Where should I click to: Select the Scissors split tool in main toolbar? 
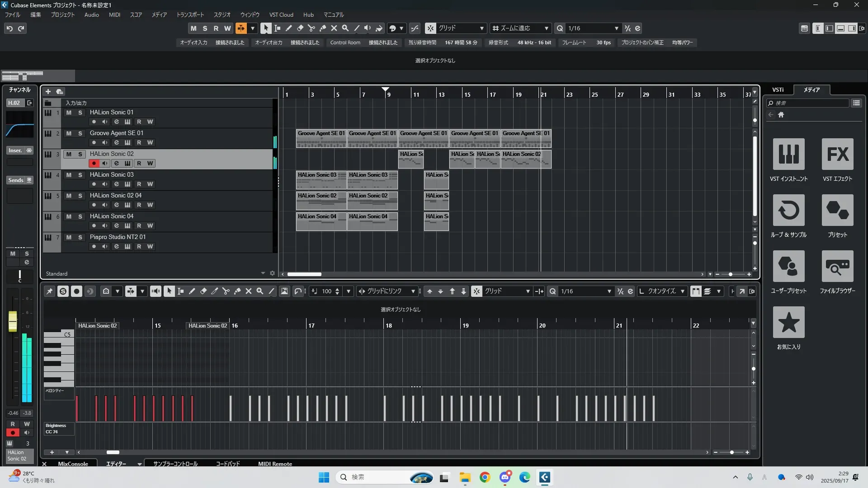pyautogui.click(x=311, y=28)
